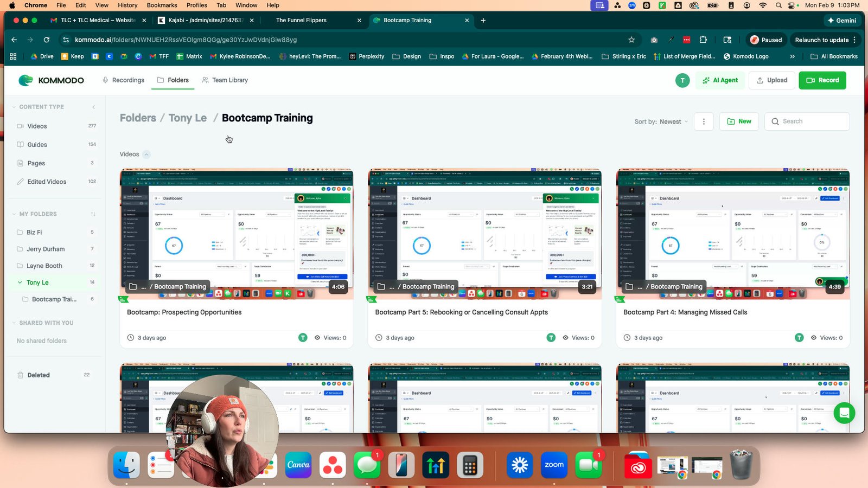The width and height of the screenshot is (868, 488).
Task: Bookmark this page with the star icon
Action: tap(631, 40)
